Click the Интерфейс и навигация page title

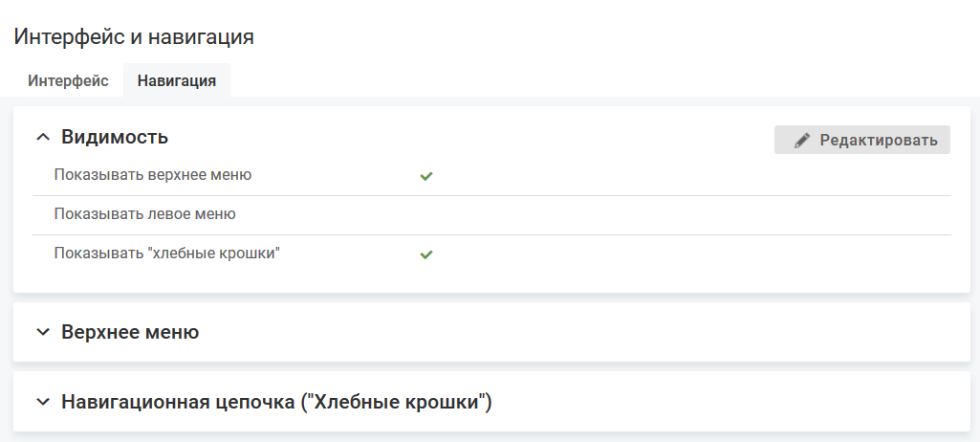tap(134, 37)
